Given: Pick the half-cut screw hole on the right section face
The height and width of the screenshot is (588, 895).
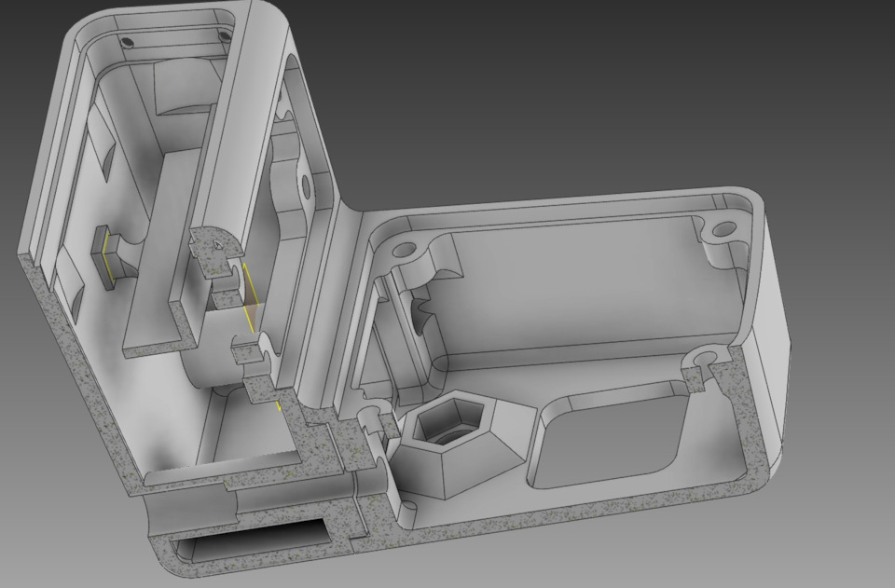Looking at the screenshot, I should tap(701, 359).
